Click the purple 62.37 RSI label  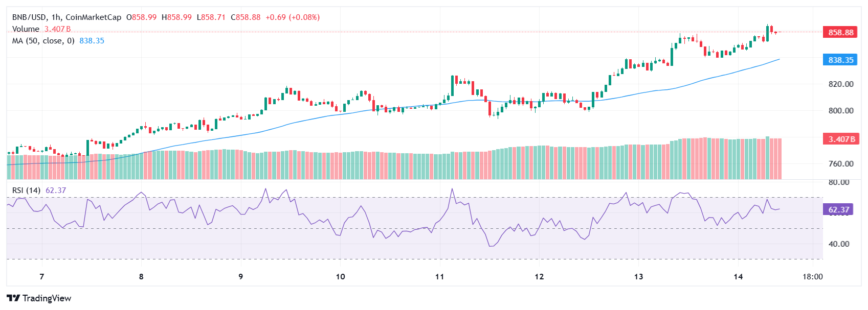tap(838, 209)
